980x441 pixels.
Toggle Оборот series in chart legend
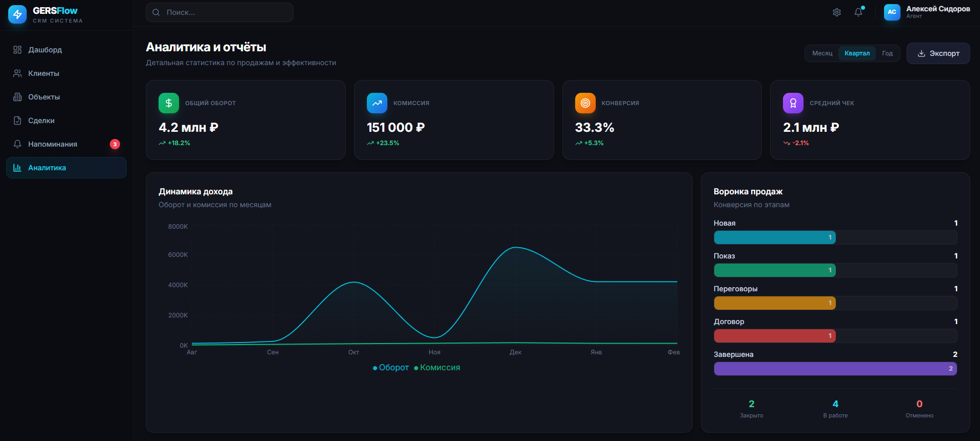point(391,368)
